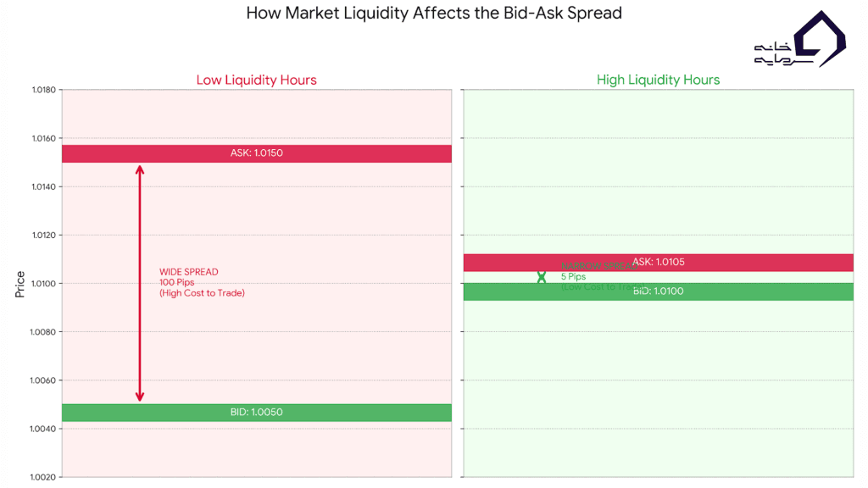
Task: Select the green BID: 1.0050 bar
Action: point(256,413)
